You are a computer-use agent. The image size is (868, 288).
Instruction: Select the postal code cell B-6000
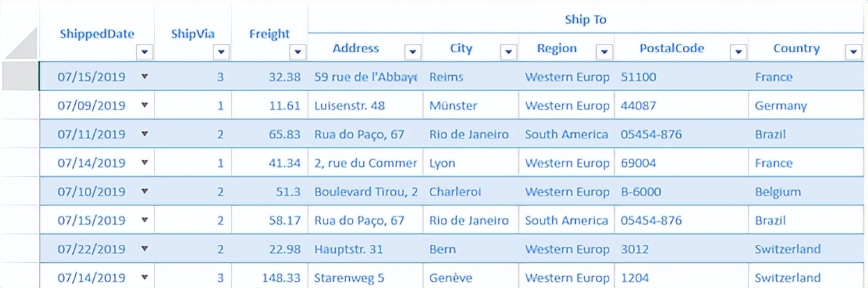(x=682, y=191)
